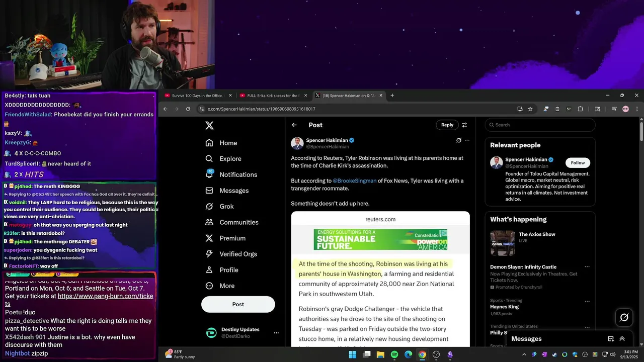Go back in the Chrome browser
This screenshot has width=644, height=362.
(x=165, y=109)
